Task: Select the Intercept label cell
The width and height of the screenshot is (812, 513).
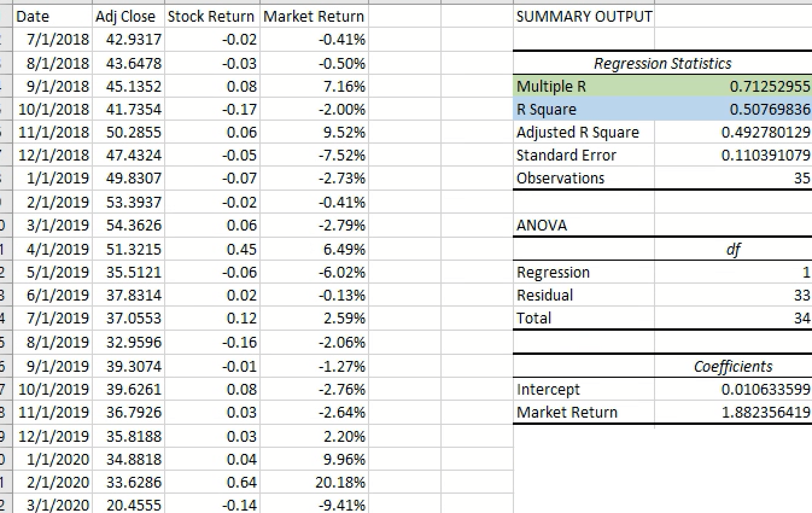Action: (x=584, y=389)
